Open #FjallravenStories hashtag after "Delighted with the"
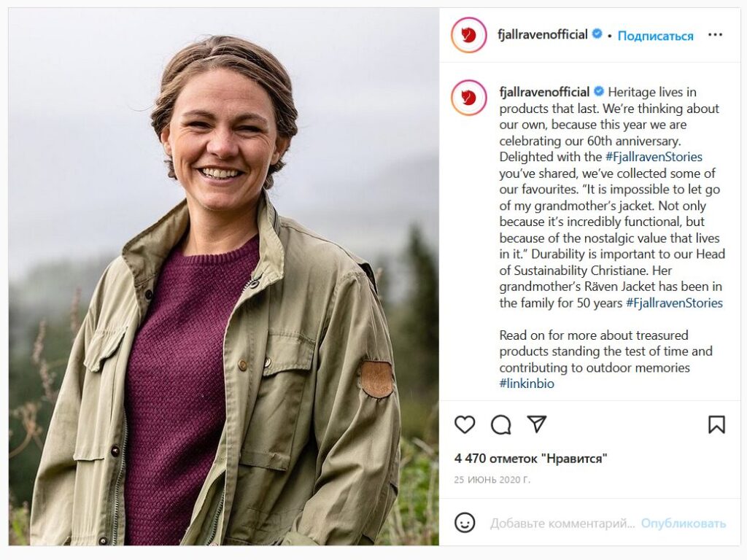The height and width of the screenshot is (560, 747). 654,157
